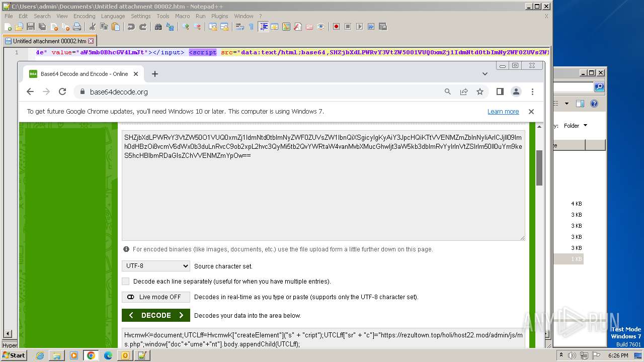The width and height of the screenshot is (644, 362).
Task: Go back in the Chrome browser
Action: pos(30,92)
